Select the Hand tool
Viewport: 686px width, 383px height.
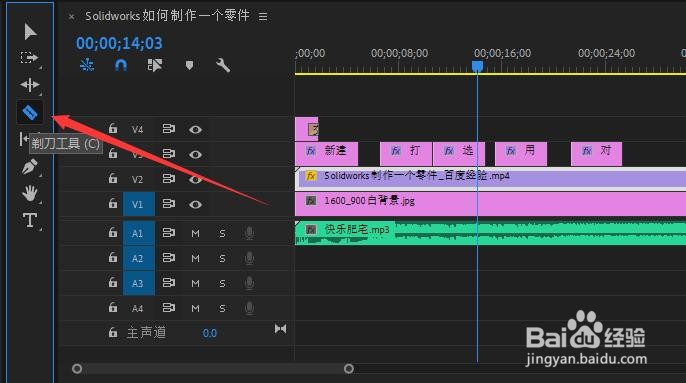point(30,193)
